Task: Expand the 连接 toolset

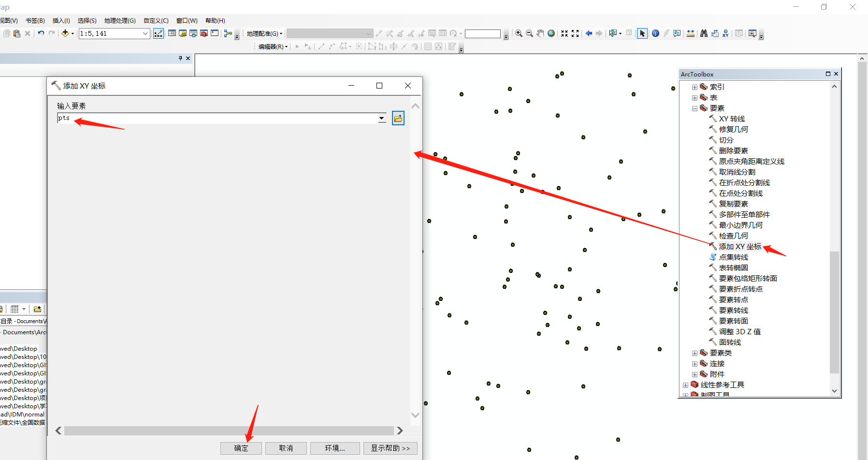Action: tap(694, 364)
